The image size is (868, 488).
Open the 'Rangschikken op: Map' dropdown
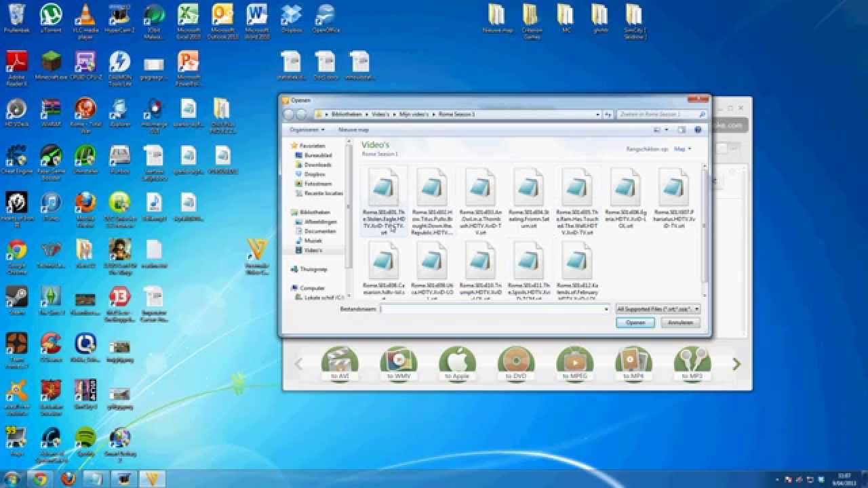pyautogui.click(x=682, y=148)
